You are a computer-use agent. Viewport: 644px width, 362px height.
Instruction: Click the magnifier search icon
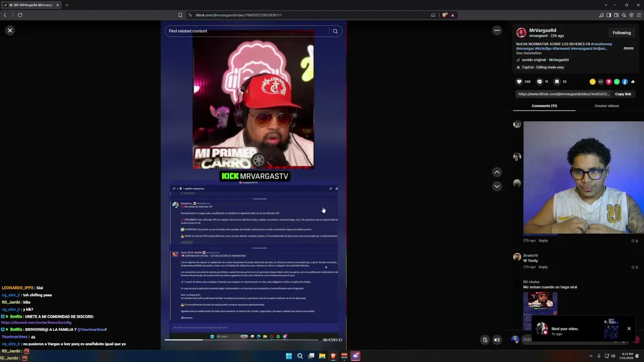point(335,31)
